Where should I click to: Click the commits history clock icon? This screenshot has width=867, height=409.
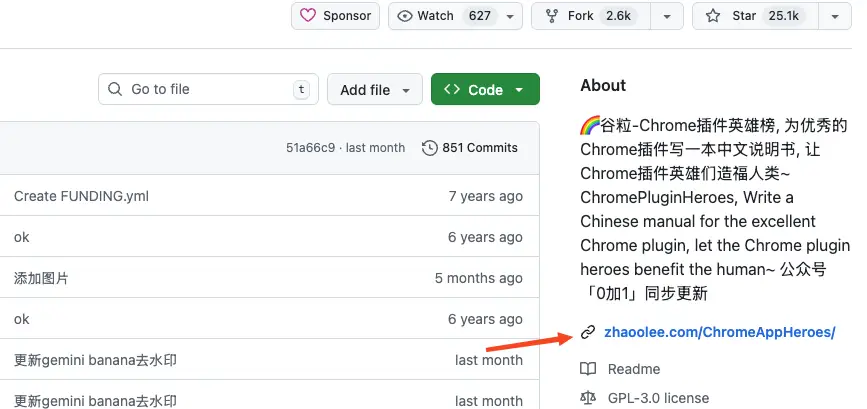click(x=430, y=148)
